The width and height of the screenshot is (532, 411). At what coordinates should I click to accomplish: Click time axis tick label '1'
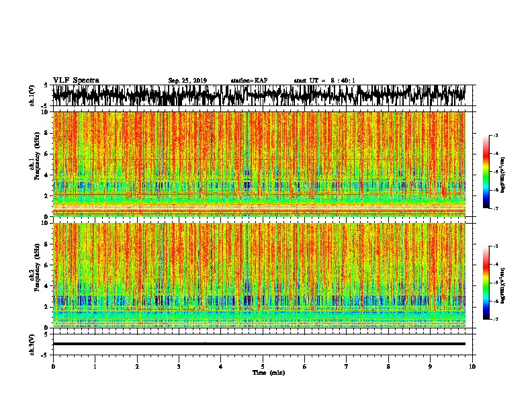click(95, 367)
